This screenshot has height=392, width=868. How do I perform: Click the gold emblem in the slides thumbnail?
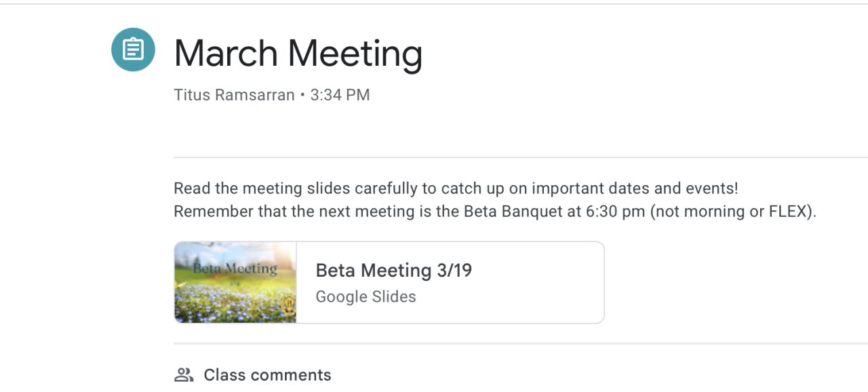pyautogui.click(x=288, y=305)
